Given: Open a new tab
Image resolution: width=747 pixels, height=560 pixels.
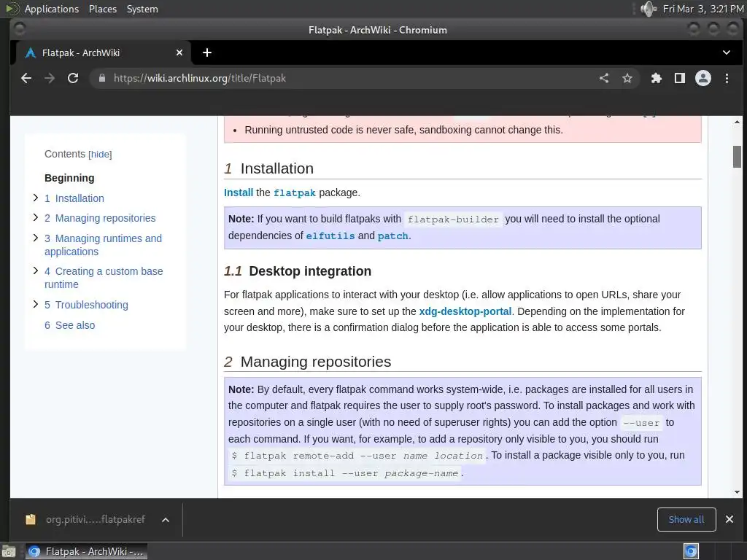Looking at the screenshot, I should (207, 52).
